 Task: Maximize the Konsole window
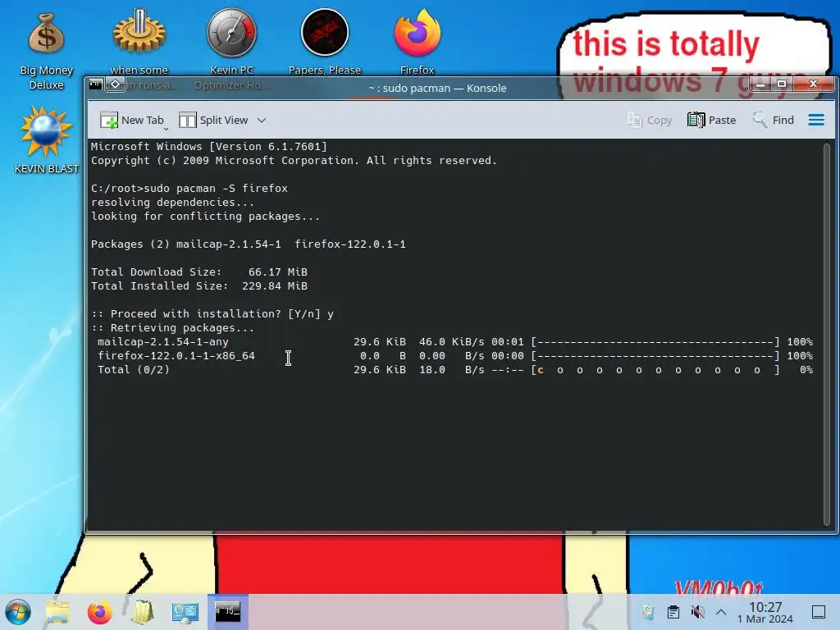(782, 84)
